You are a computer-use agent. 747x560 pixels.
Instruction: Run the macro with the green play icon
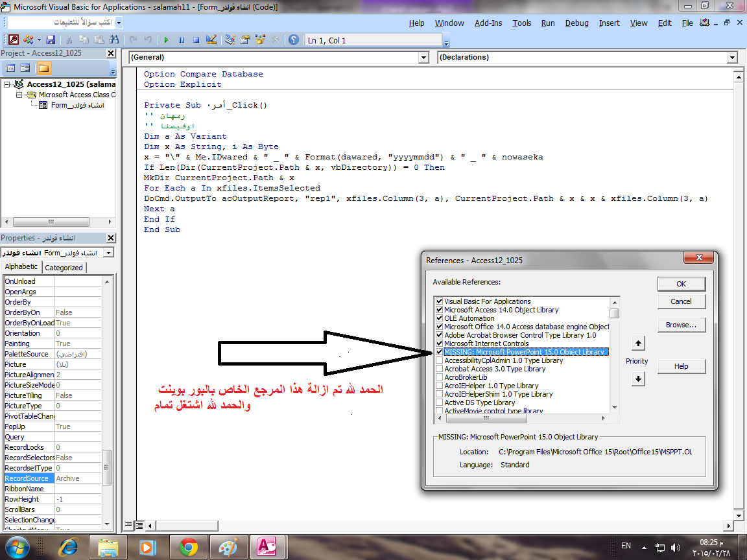click(x=166, y=40)
